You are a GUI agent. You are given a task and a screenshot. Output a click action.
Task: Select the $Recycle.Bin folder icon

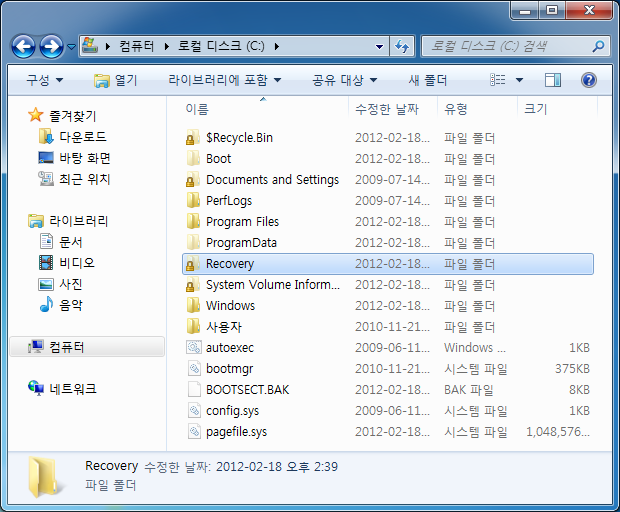(x=193, y=138)
